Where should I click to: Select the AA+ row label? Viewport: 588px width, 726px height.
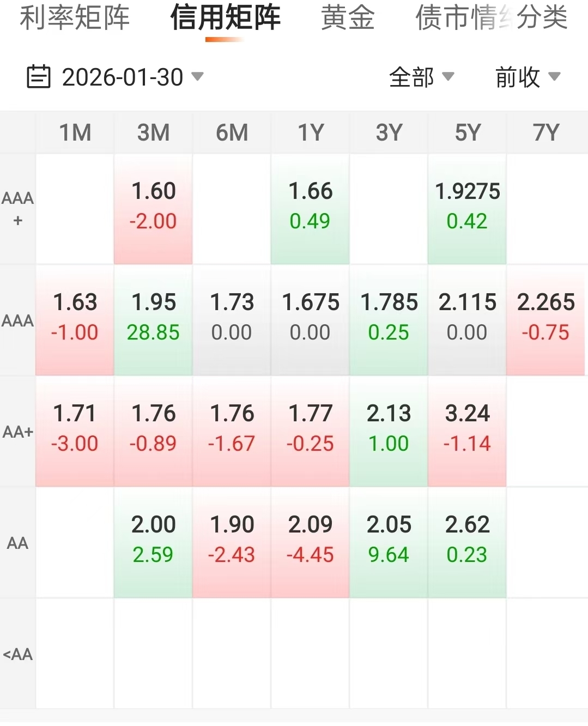click(x=18, y=432)
